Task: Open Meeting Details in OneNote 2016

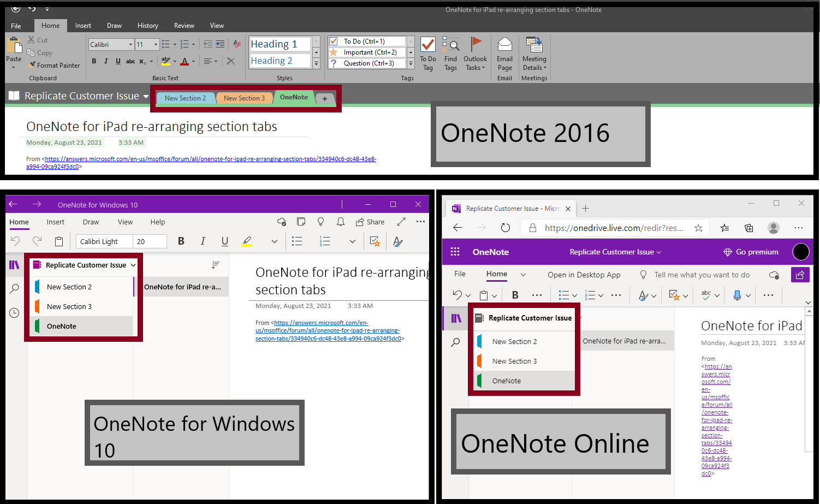Action: [534, 54]
